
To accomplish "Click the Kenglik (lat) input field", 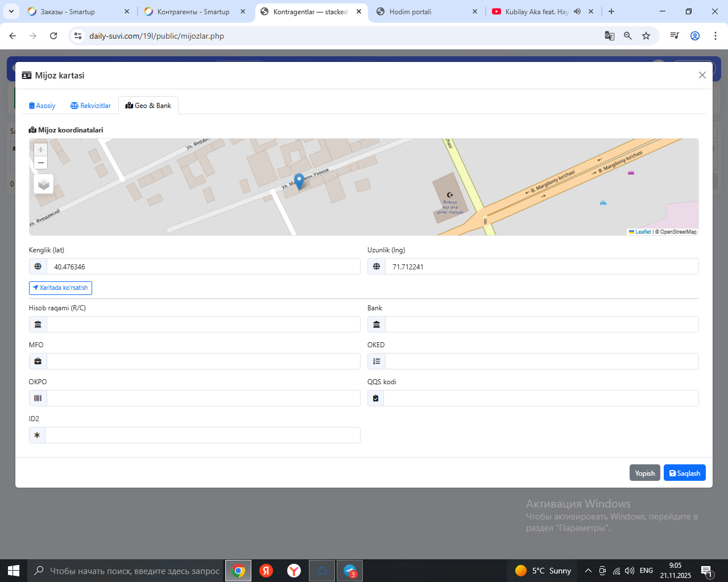I will coord(203,267).
